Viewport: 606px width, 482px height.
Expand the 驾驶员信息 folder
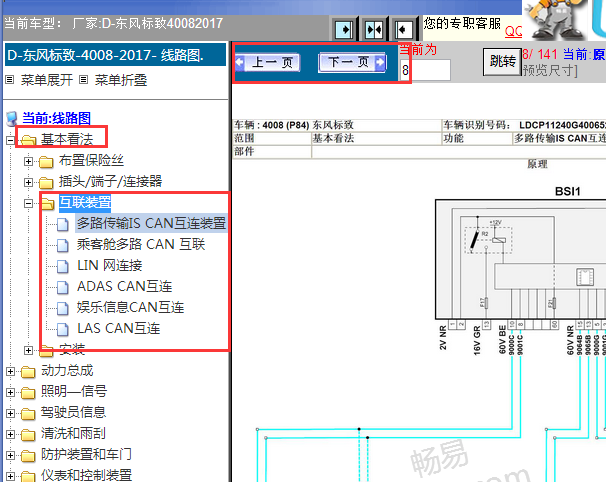[x=10, y=413]
